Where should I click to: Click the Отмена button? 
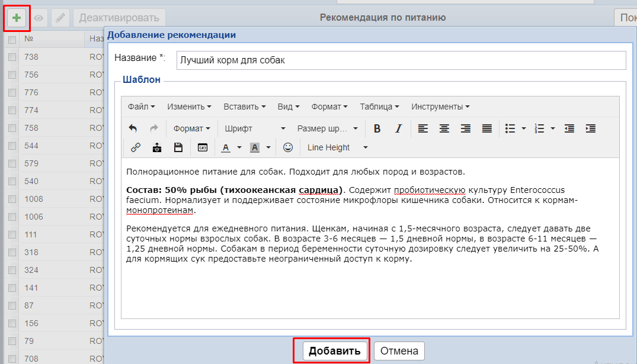coord(399,350)
